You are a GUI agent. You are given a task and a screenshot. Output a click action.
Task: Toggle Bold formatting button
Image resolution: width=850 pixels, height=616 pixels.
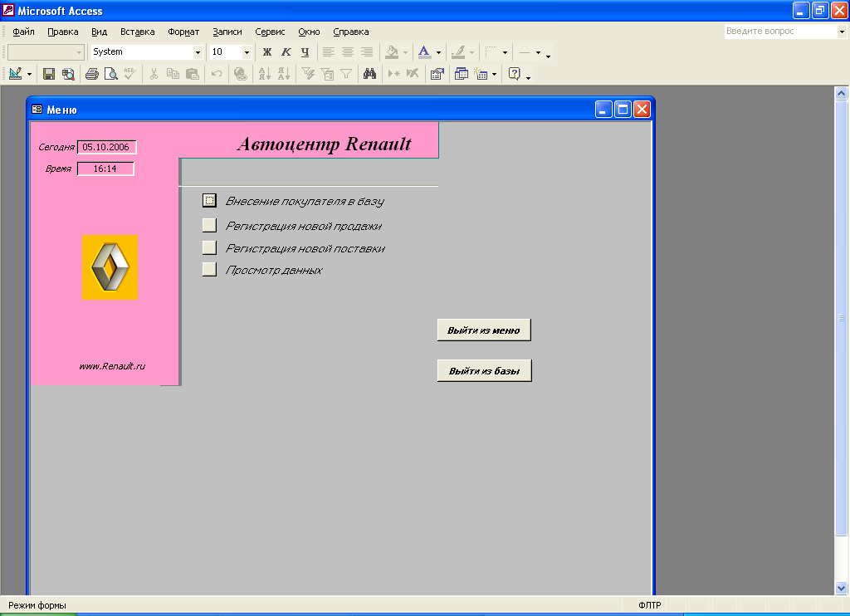pos(266,52)
